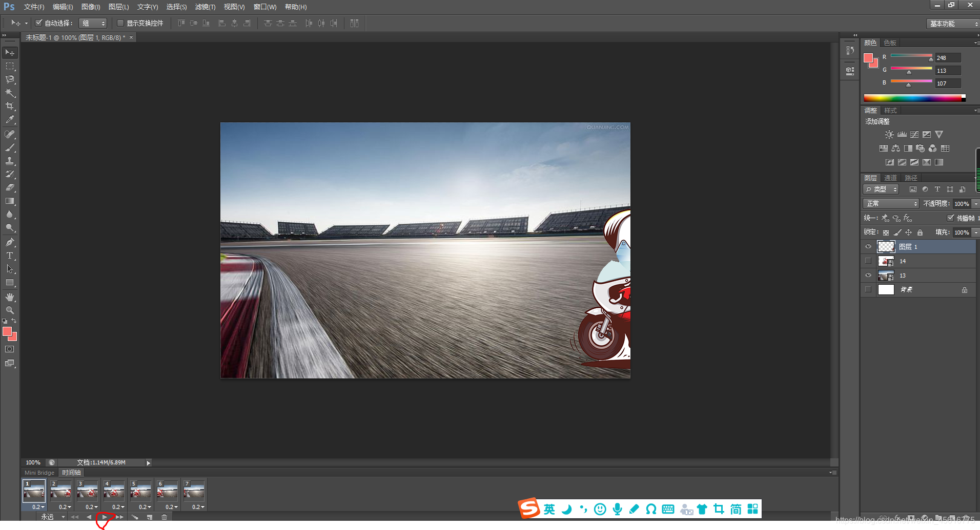Image resolution: width=980 pixels, height=530 pixels.
Task: Select the Hand tool
Action: tap(10, 297)
